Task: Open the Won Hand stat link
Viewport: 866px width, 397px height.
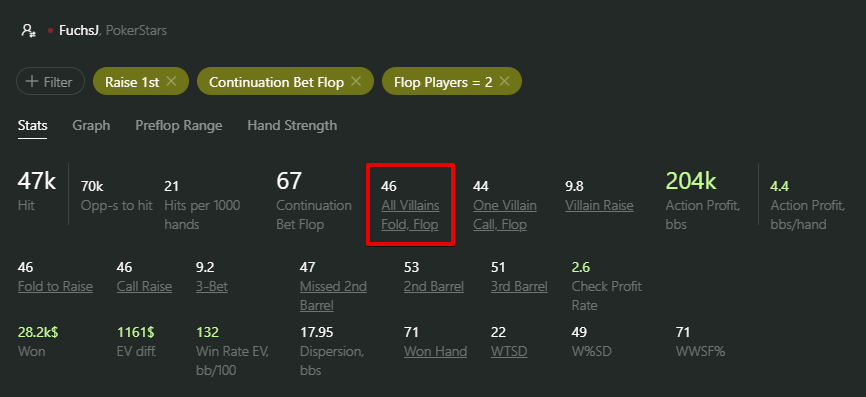Action: click(x=436, y=351)
